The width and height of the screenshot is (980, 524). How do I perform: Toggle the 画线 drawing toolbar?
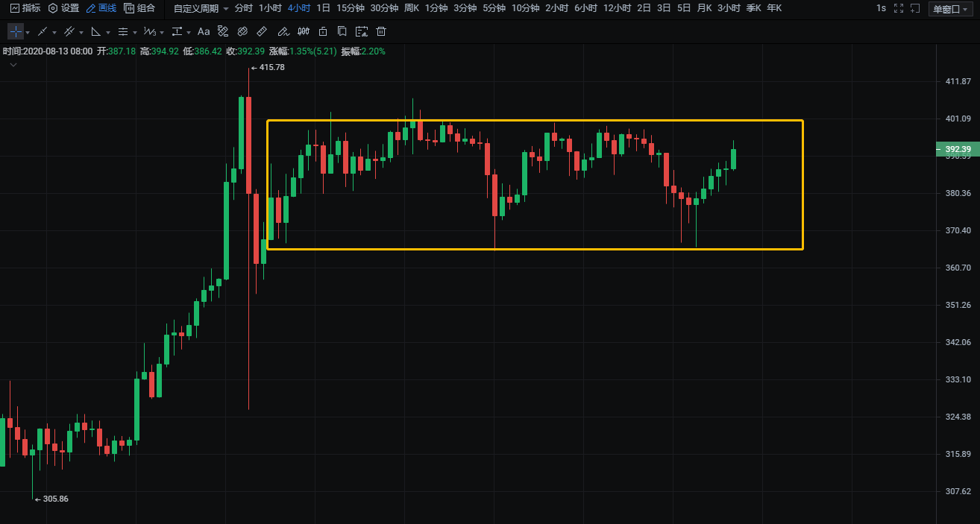click(x=101, y=8)
